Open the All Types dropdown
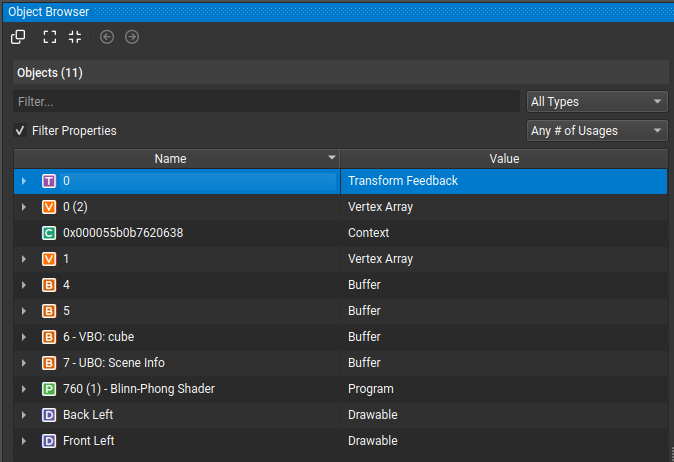 (x=597, y=101)
